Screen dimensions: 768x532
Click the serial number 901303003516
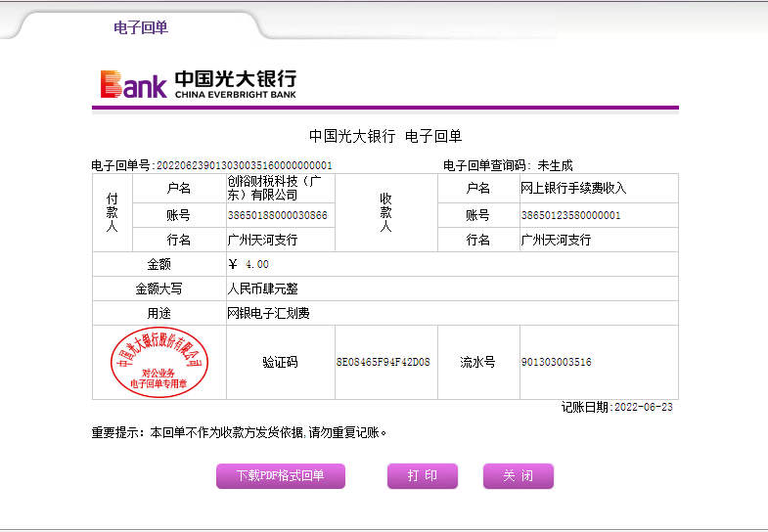pos(556,362)
